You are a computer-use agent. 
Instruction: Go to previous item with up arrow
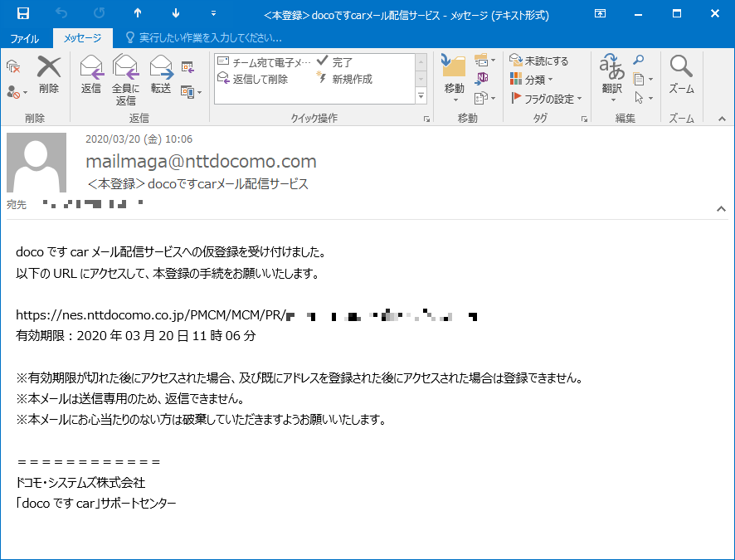point(138,13)
